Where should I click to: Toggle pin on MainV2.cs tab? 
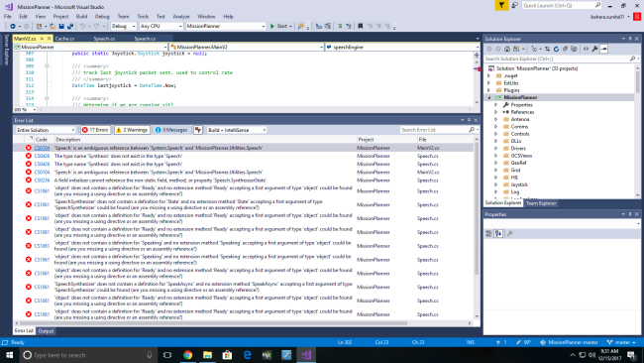(42, 39)
